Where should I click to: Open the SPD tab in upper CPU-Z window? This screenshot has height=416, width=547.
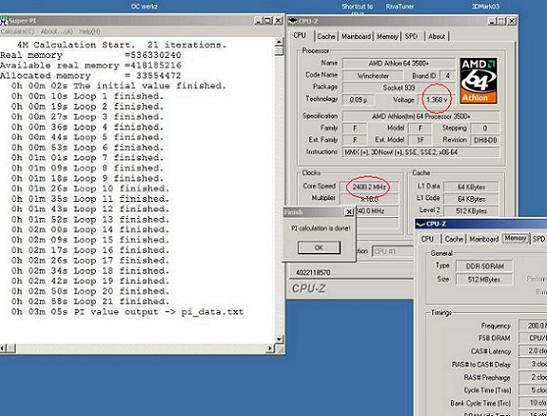point(411,36)
